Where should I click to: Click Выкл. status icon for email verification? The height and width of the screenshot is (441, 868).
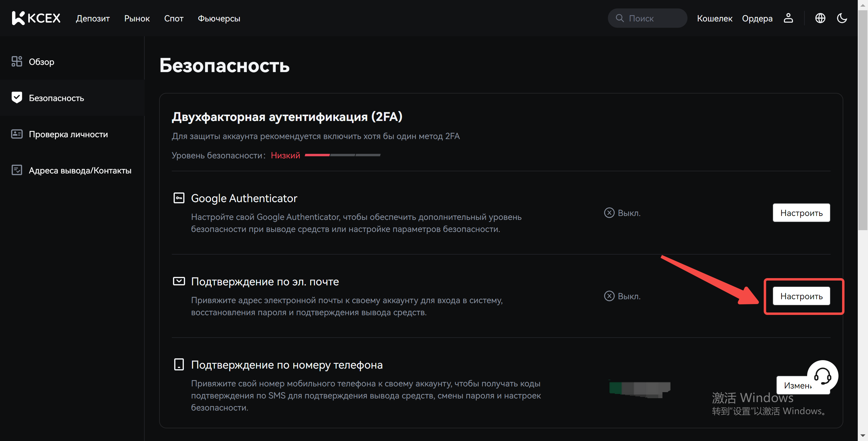(x=609, y=296)
